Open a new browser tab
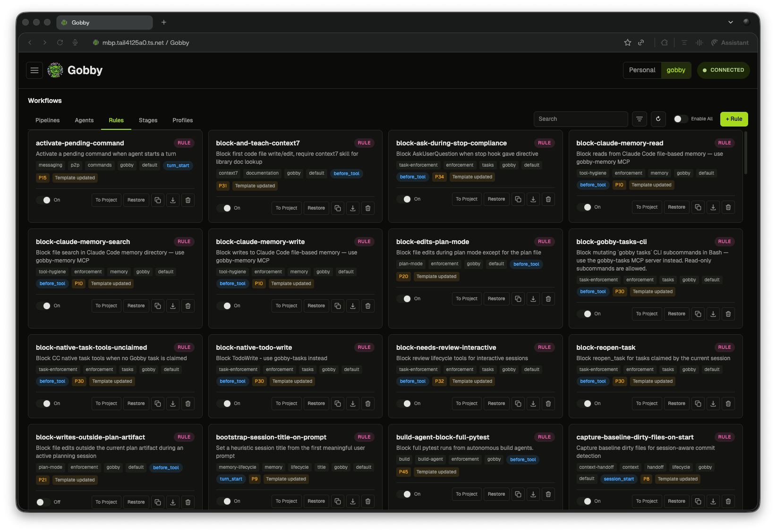 point(164,22)
